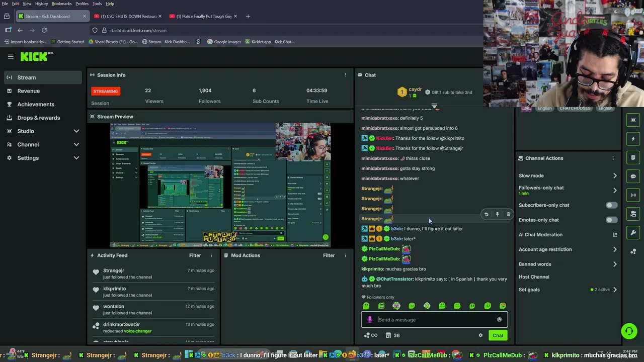Open AI Chat Moderation external link icon
The width and height of the screenshot is (644, 362).
click(615, 235)
